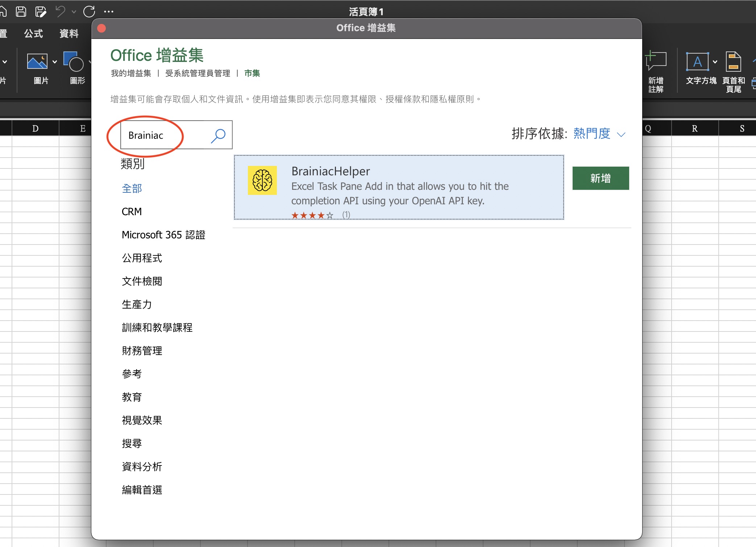This screenshot has width=756, height=547.
Task: Click column D header in the spreadsheet
Action: pos(36,128)
